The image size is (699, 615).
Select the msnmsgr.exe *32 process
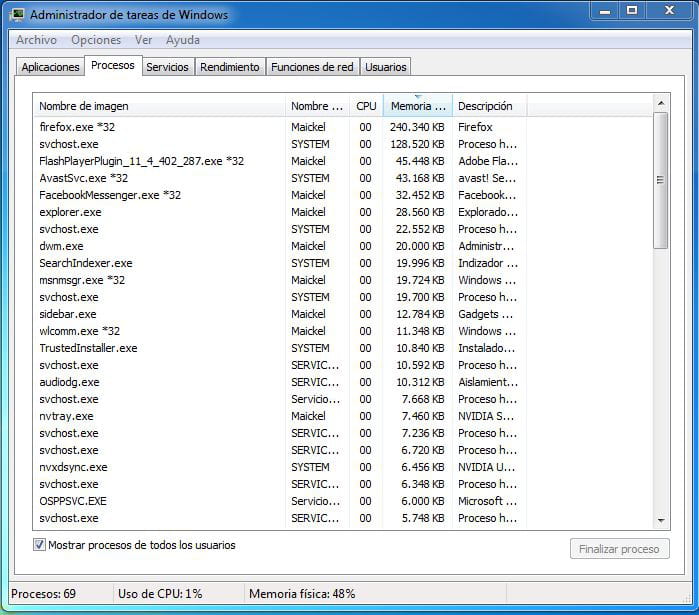(x=280, y=280)
